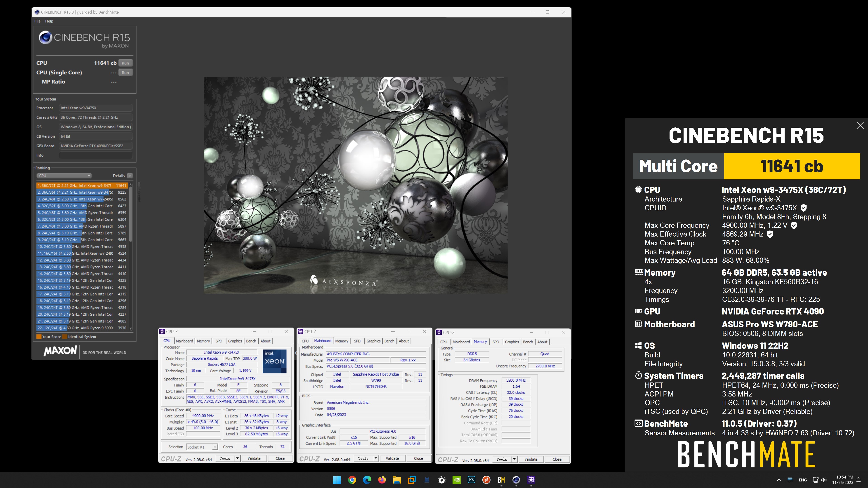The image size is (868, 488).
Task: Run the CPU multi-core benchmark
Action: tap(125, 63)
